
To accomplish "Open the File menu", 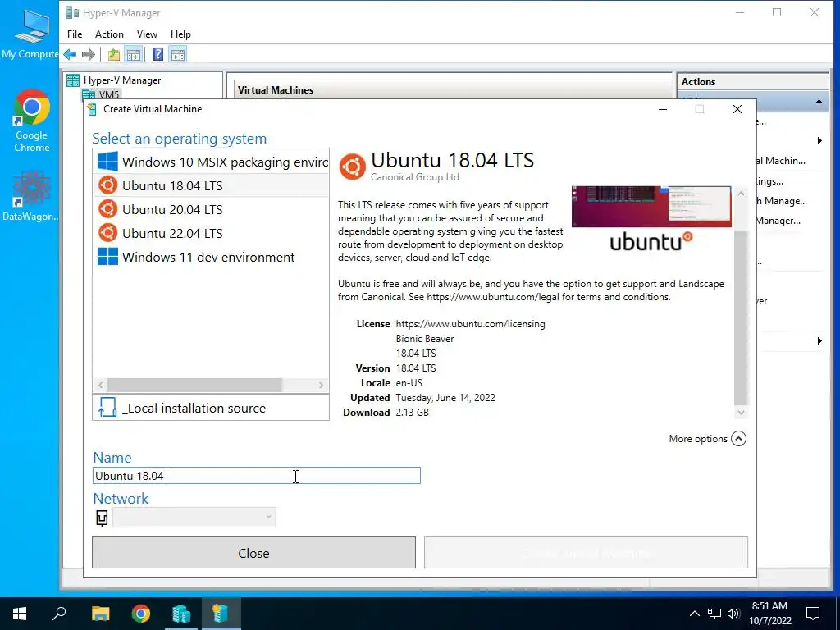I will coord(75,34).
